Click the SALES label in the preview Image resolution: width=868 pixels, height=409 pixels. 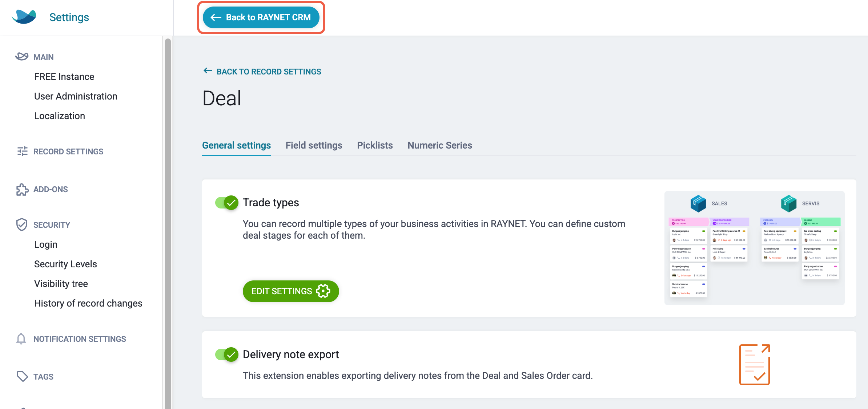(x=719, y=203)
